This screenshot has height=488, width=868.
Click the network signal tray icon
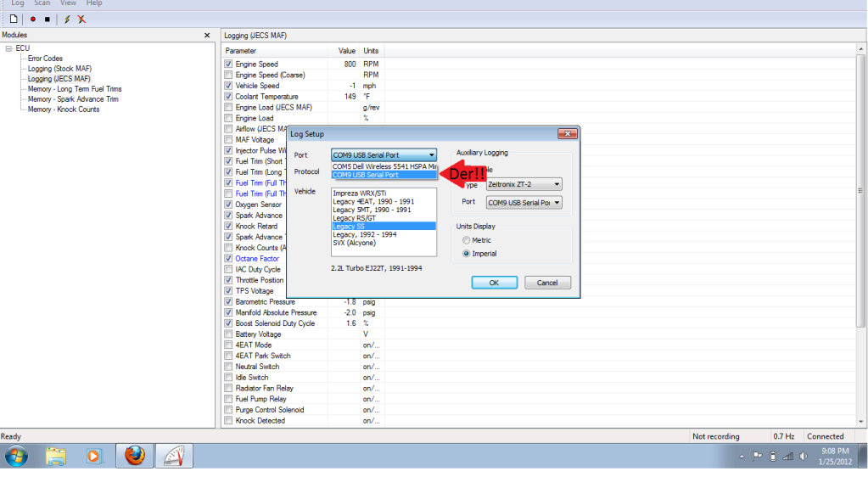pos(787,457)
